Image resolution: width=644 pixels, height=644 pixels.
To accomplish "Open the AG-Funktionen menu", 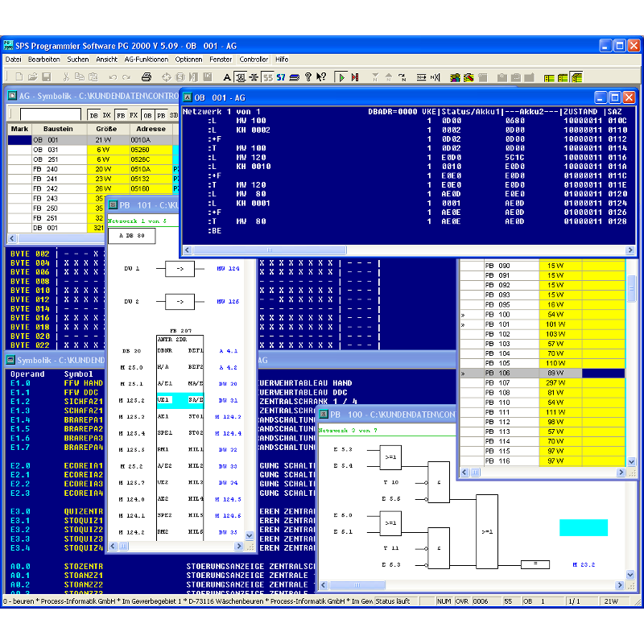I will (x=147, y=59).
